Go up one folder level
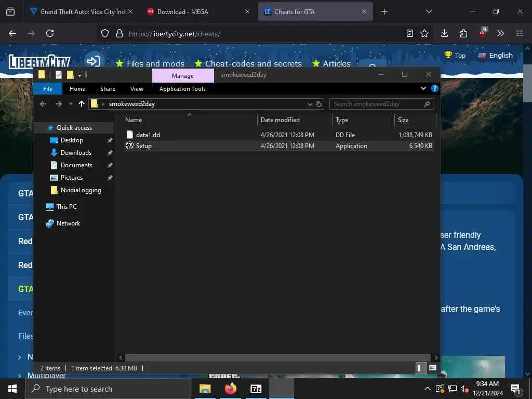The image size is (532, 399). pos(82,104)
